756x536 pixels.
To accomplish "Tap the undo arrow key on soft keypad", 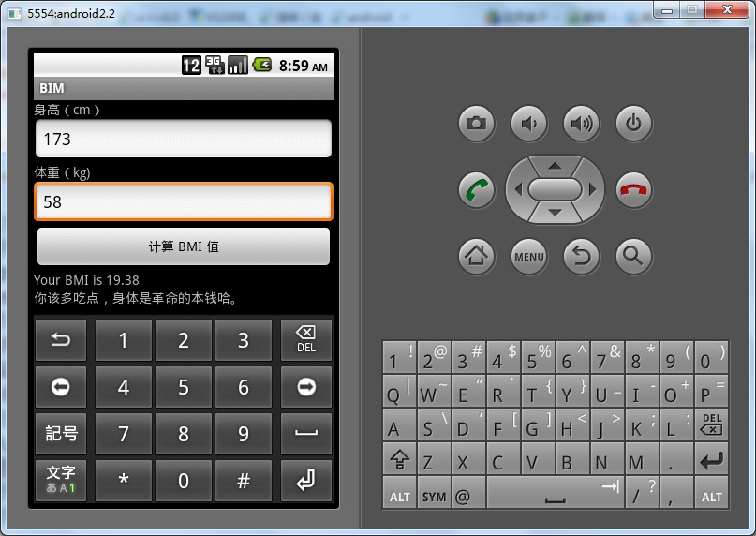I will click(61, 340).
